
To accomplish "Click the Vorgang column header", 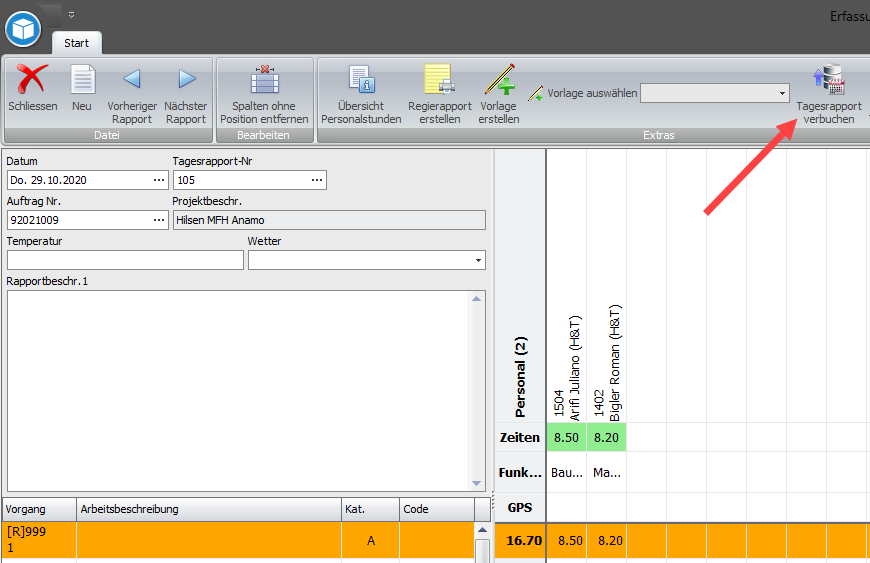I will click(39, 509).
